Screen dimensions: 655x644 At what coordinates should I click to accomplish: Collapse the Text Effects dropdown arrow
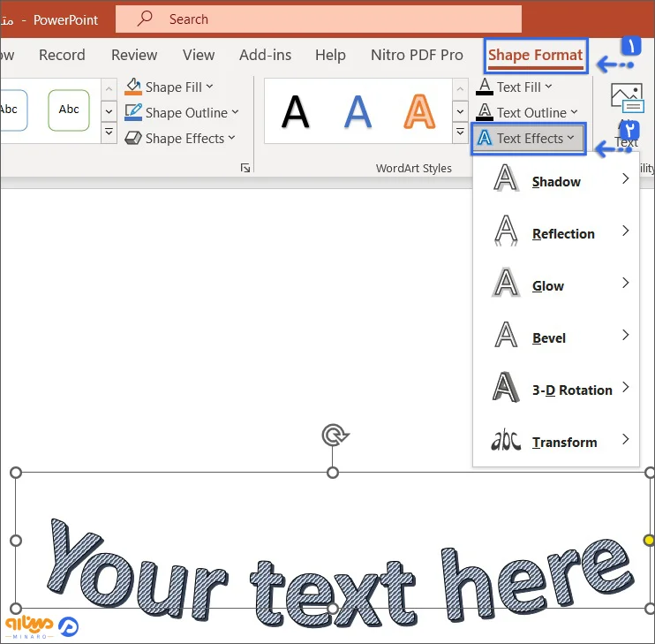570,138
